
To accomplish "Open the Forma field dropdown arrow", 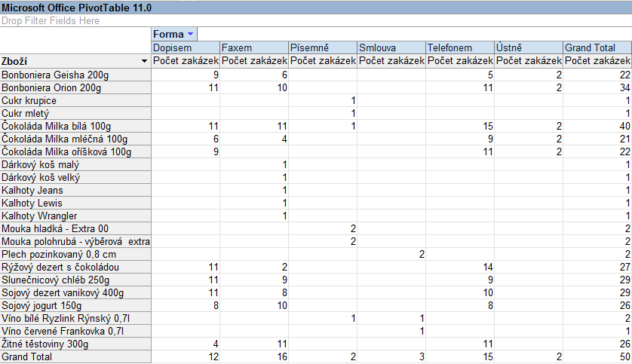I will coord(190,34).
